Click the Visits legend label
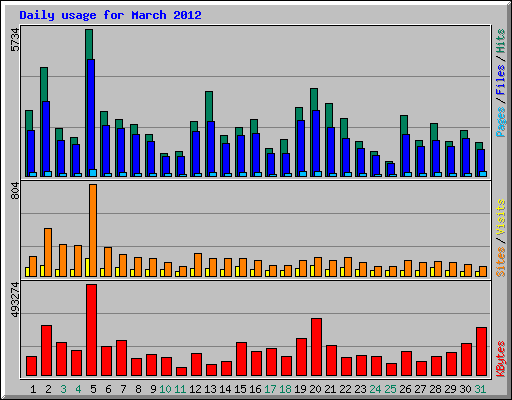Viewport: 512px width, 400px height. point(500,218)
